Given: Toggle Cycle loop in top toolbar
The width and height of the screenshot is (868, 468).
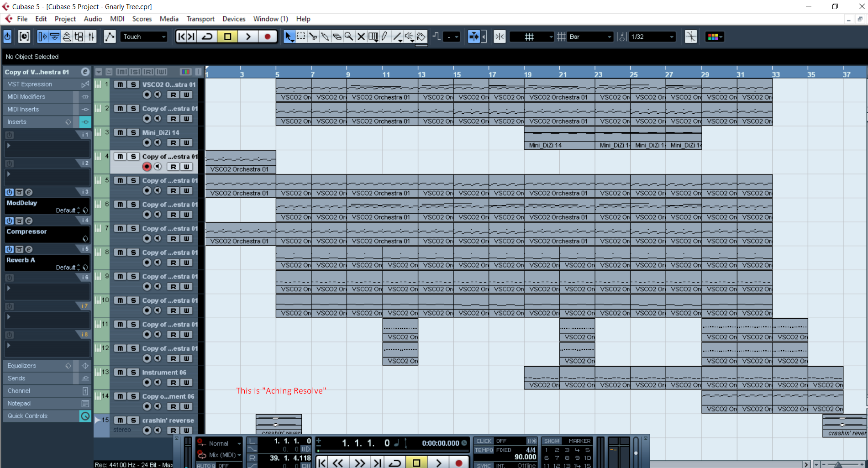Looking at the screenshot, I should pos(207,37).
